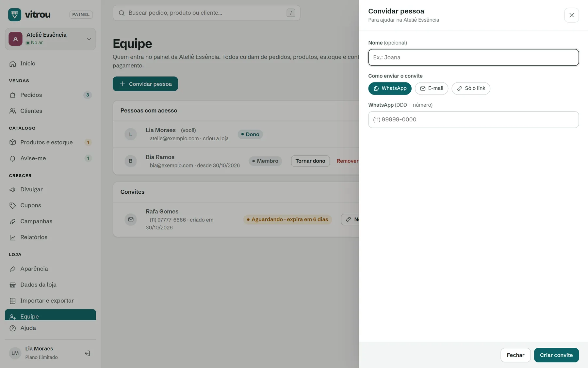Select WhatsApp as invite method
The height and width of the screenshot is (368, 588).
[x=390, y=88]
